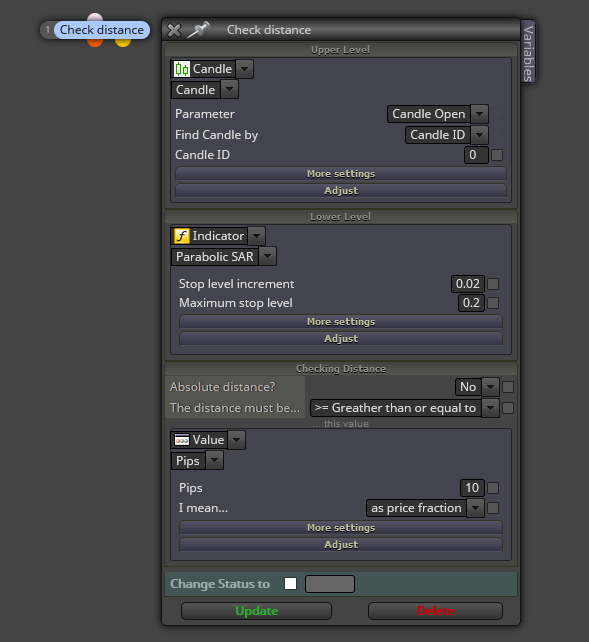Open the Absolute distance No dropdown
589x642 pixels.
(x=490, y=387)
